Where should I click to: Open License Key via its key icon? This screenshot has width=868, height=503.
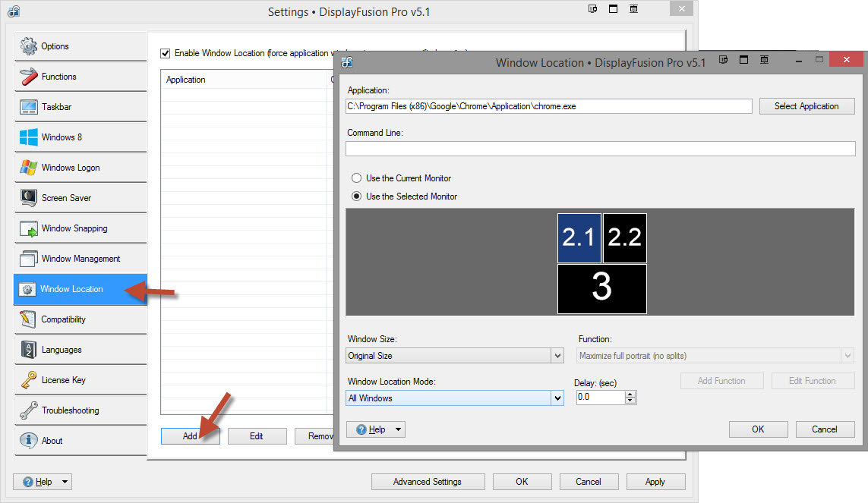[29, 380]
